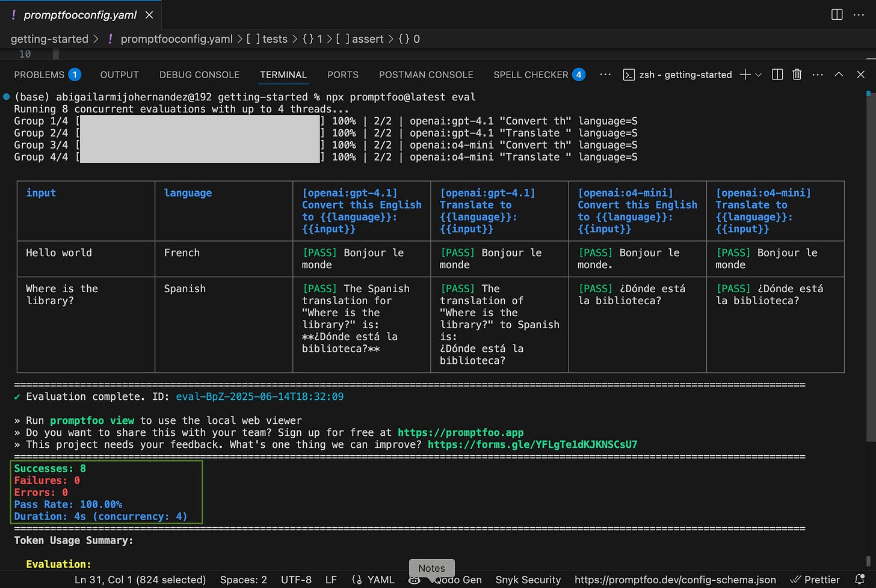Screen dimensions: 876x588
Task: Open the https://promptfoo.app link
Action: click(x=460, y=432)
